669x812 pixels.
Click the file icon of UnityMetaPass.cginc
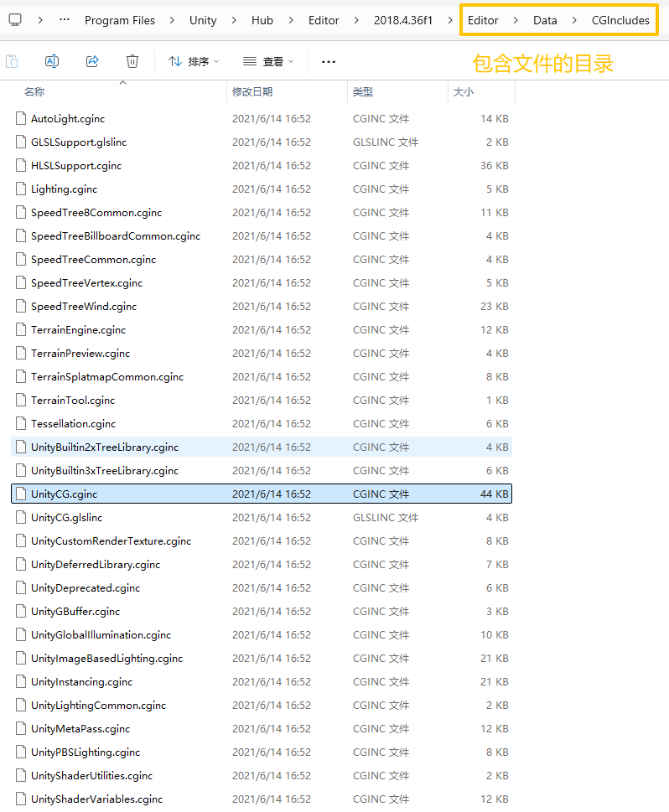click(x=21, y=729)
